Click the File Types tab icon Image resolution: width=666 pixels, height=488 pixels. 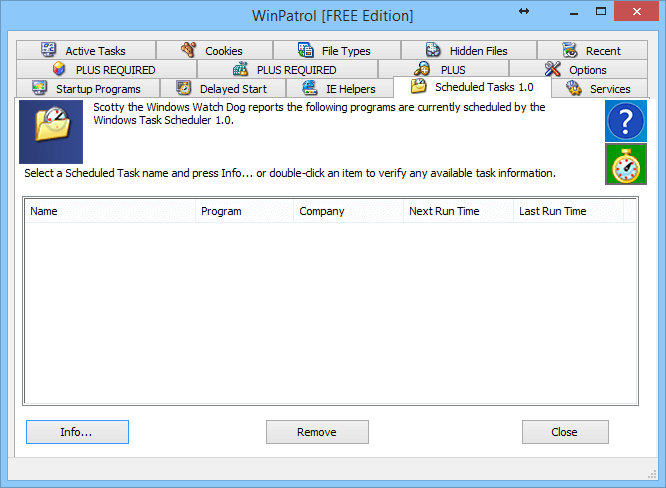[305, 50]
